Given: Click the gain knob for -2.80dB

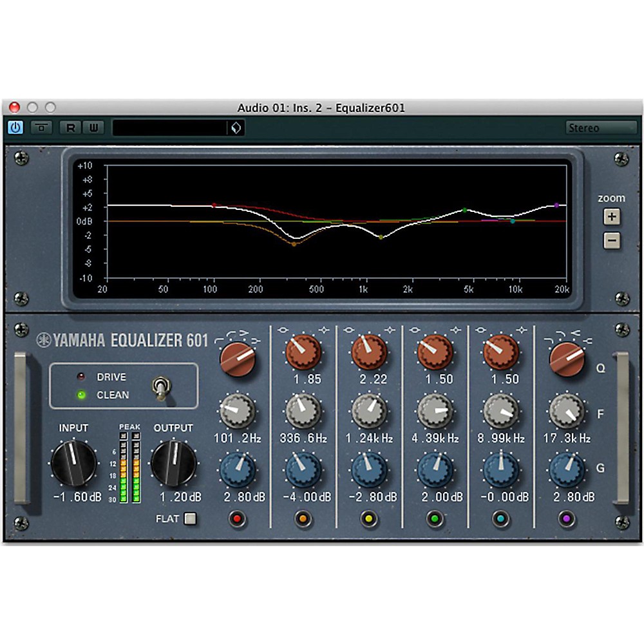Looking at the screenshot, I should [369, 470].
